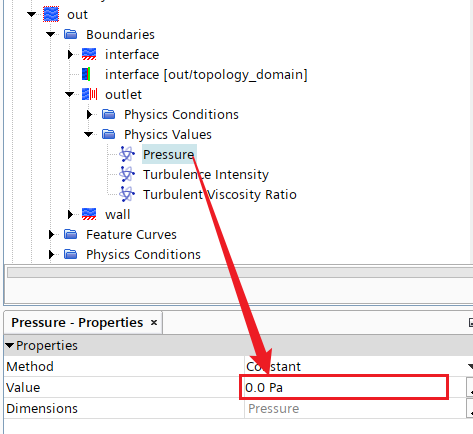This screenshot has height=434, width=473.
Task: Select Turbulence Intensity in the tree
Action: (206, 174)
